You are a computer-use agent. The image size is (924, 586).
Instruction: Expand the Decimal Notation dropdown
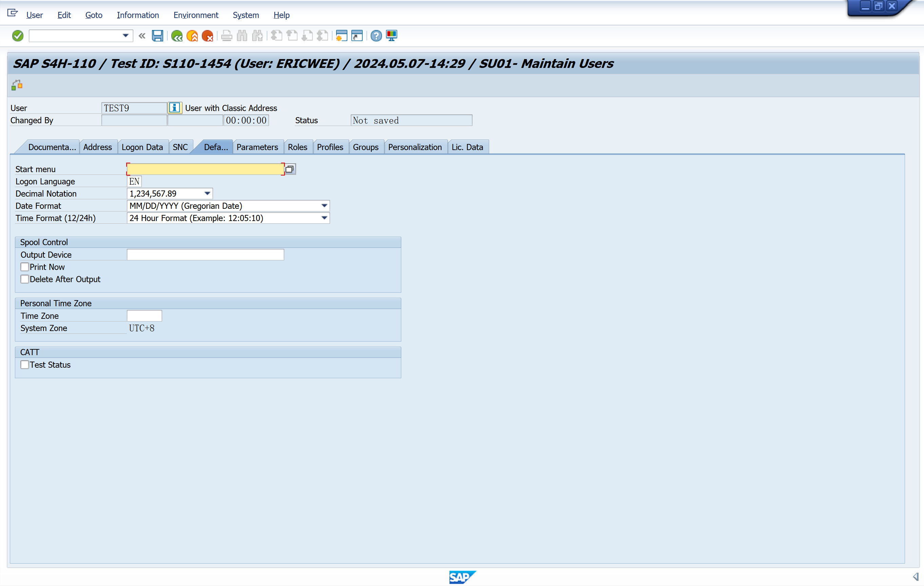coord(207,194)
